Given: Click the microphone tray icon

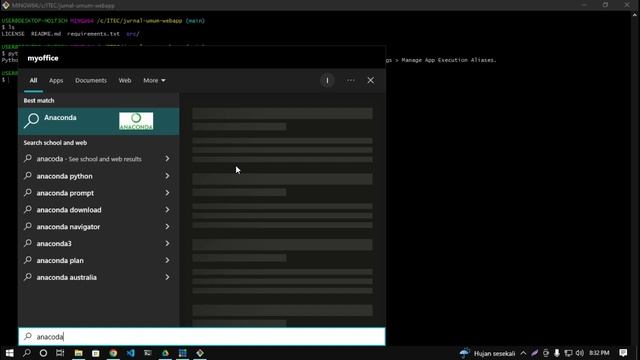Looking at the screenshot, I should [557, 353].
